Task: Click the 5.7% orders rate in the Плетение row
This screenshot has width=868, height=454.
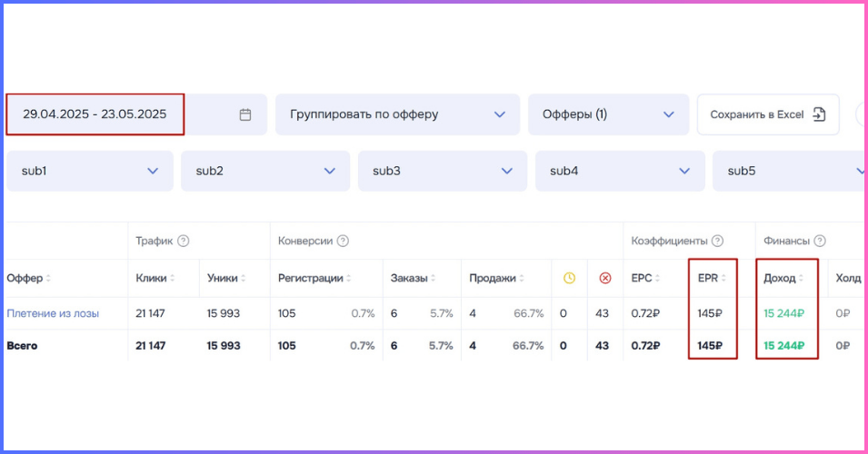Action: [x=442, y=313]
